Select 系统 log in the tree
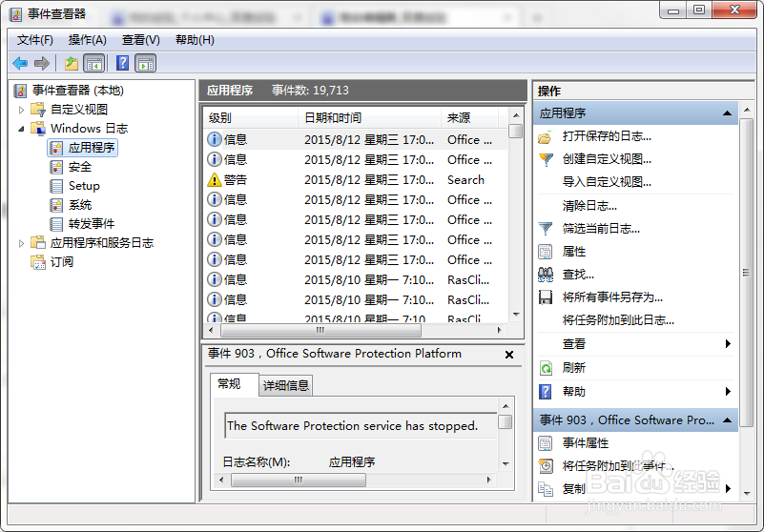The image size is (764, 532). click(80, 205)
